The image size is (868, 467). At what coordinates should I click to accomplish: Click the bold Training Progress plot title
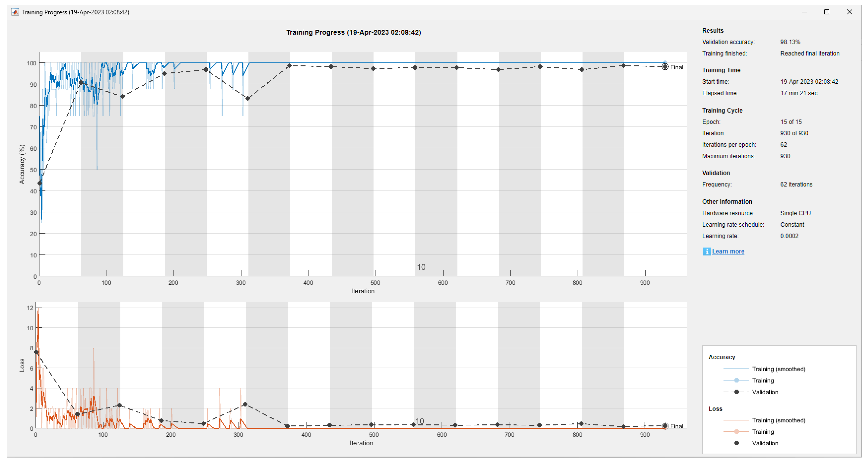[x=353, y=32]
